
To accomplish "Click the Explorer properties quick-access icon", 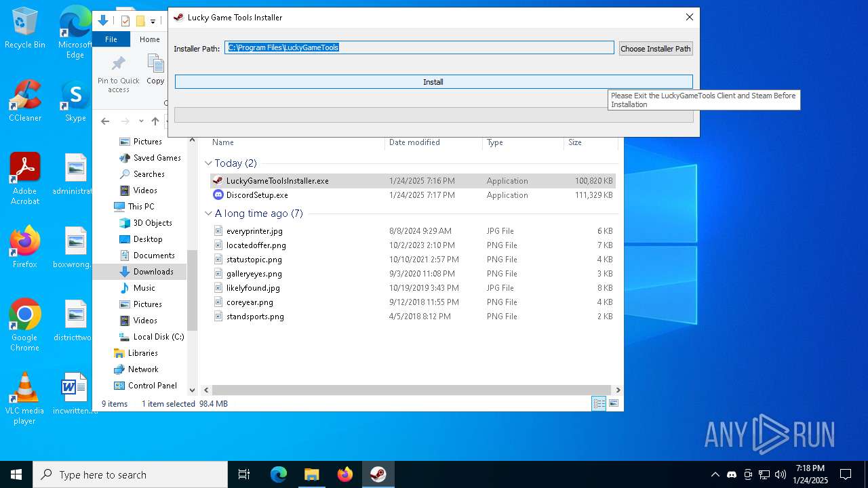I will 125,20.
